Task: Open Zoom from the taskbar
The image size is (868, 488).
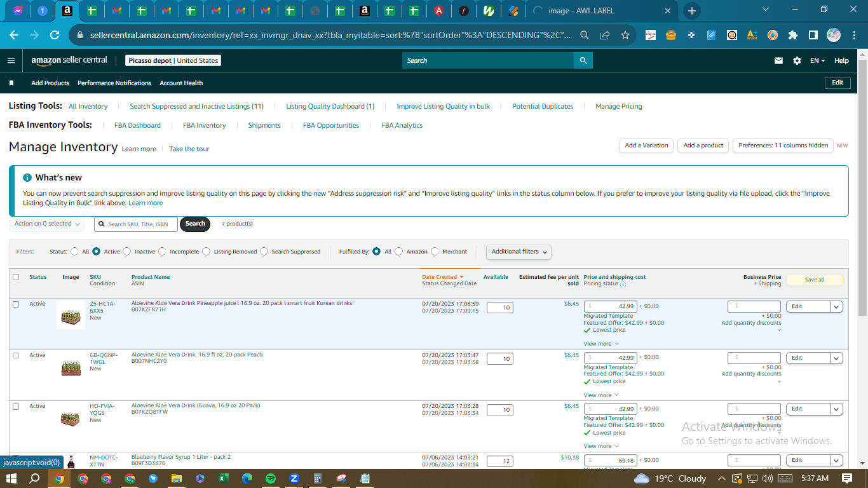Action: pos(294,478)
